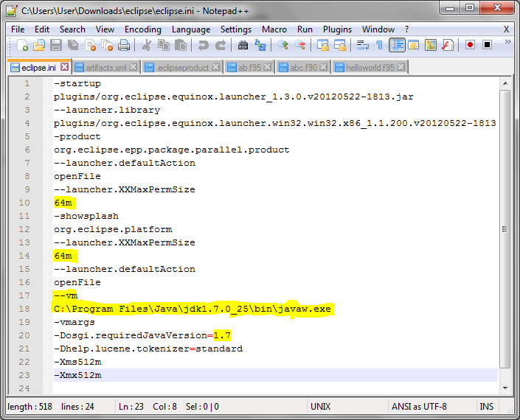
Task: Click the Paste clipboard icon
Action: pos(181,45)
